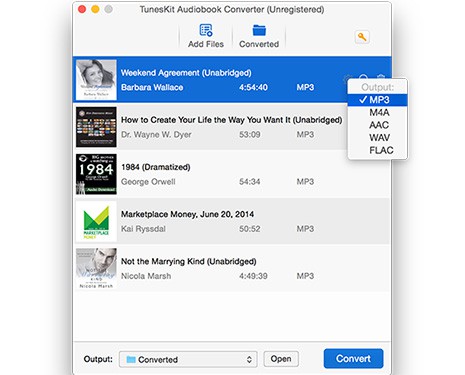Click the Add Files toolbar icon
The image size is (465, 375).
pos(206,36)
